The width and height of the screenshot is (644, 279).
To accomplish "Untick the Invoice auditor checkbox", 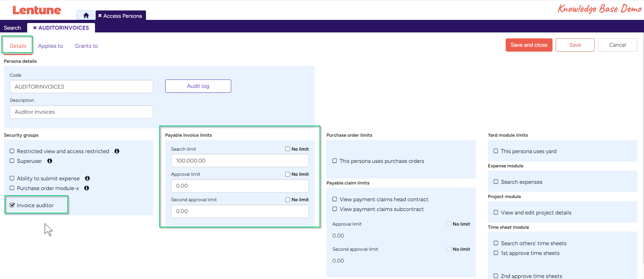I will point(12,205).
